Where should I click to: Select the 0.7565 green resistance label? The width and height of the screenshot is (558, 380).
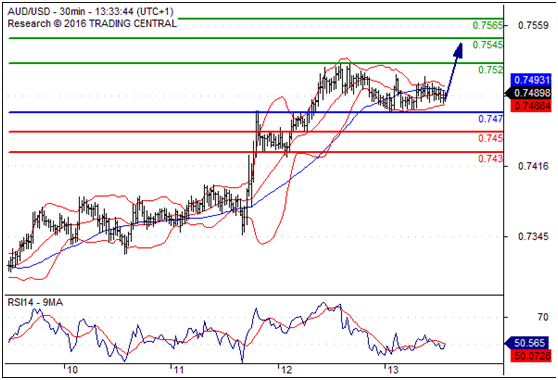pos(488,25)
